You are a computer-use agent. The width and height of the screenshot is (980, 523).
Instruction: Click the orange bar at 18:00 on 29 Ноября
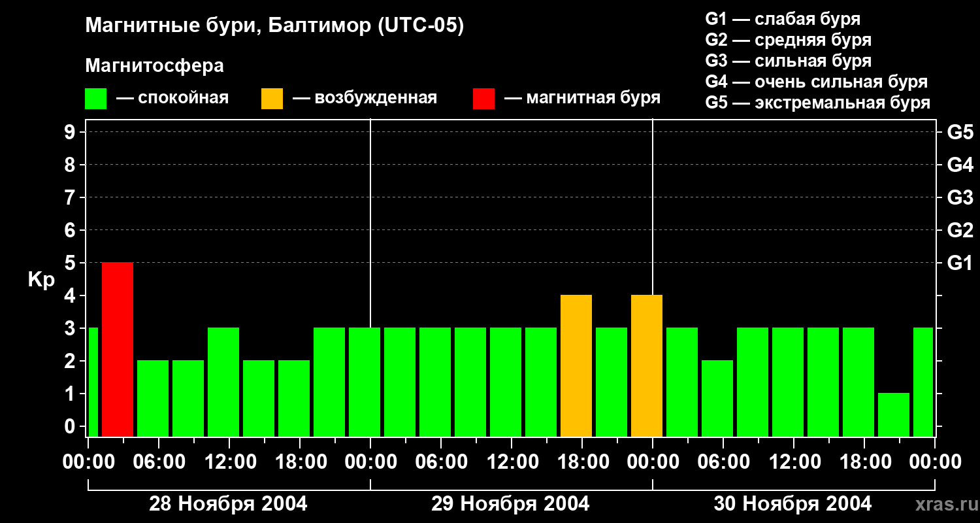coord(576,365)
